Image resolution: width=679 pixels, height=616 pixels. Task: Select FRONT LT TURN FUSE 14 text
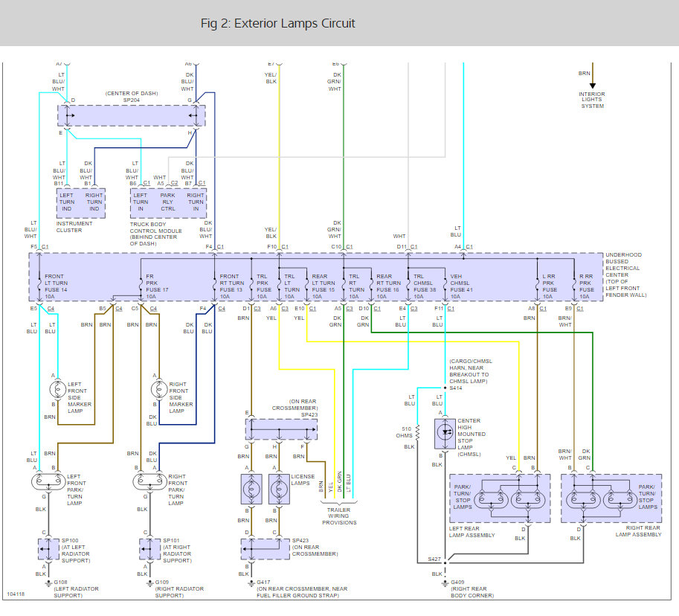click(56, 286)
